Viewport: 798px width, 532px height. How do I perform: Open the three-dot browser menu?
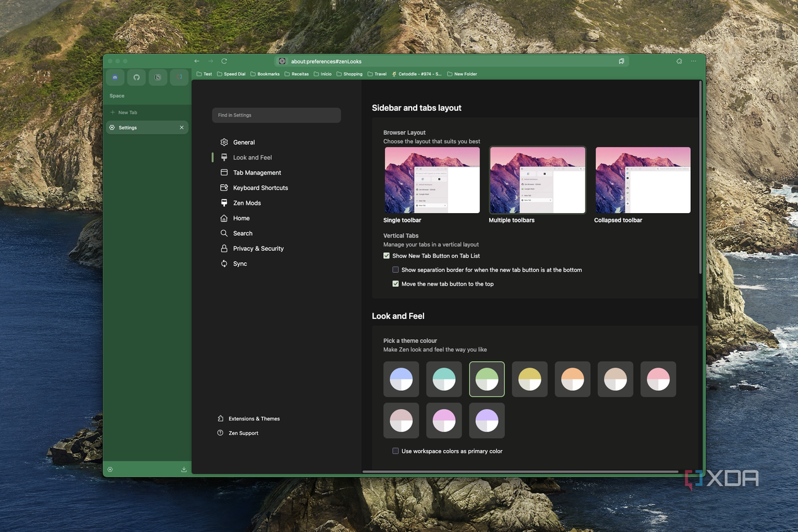pos(694,61)
